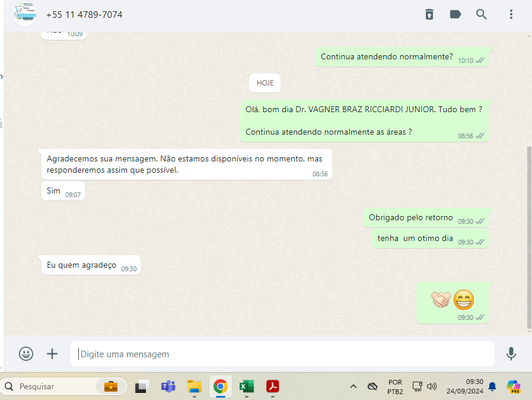The image size is (532, 400).
Task: Open Adobe Acrobat from taskbar
Action: [x=273, y=386]
